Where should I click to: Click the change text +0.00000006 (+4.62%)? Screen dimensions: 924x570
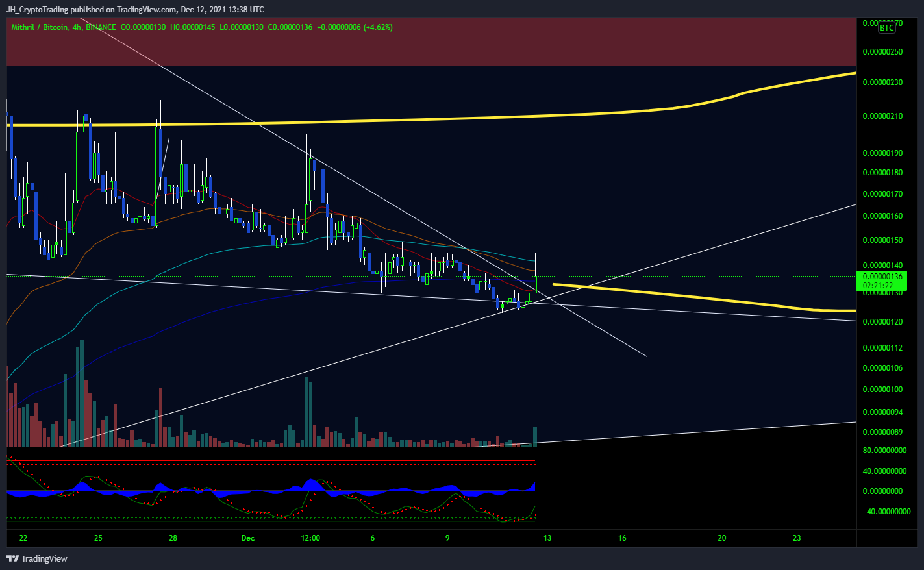pos(355,27)
